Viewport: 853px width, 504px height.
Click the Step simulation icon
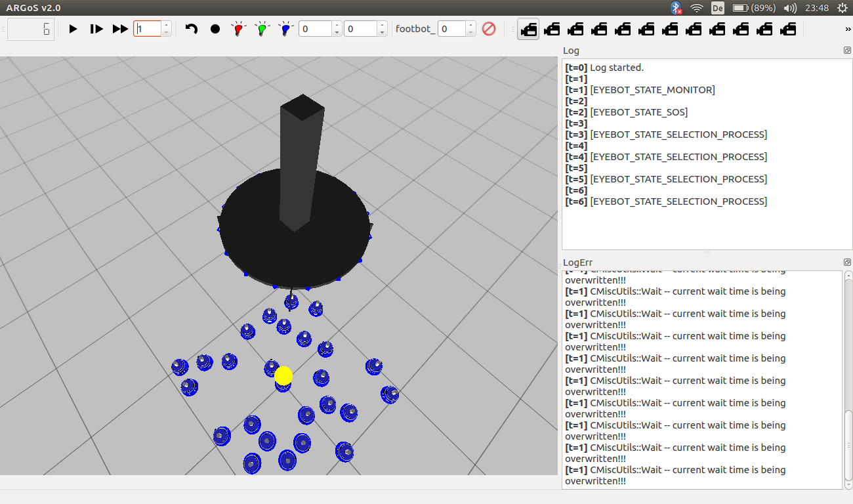(96, 29)
